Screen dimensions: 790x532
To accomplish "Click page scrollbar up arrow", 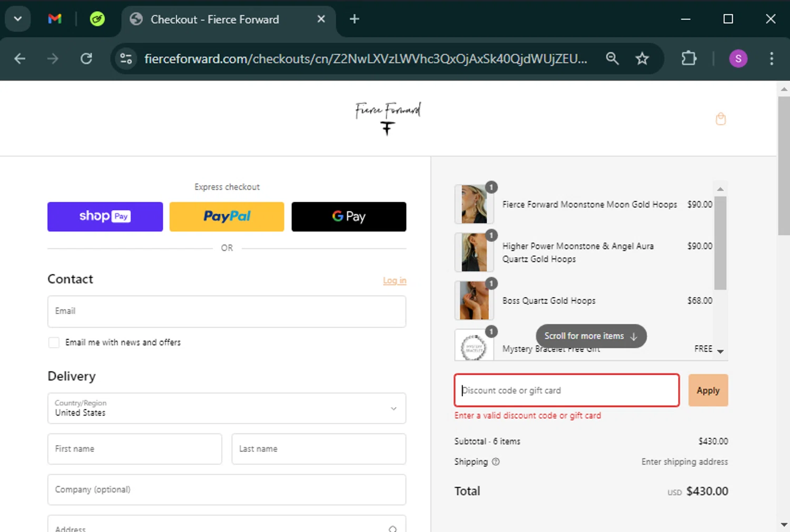I will tap(784, 89).
